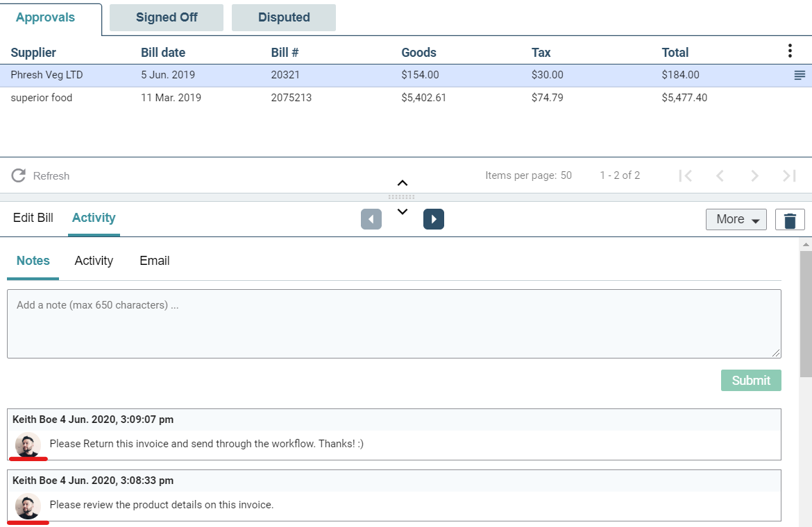Switch to the Signed Off tab
The width and height of the screenshot is (812, 527).
pos(167,17)
